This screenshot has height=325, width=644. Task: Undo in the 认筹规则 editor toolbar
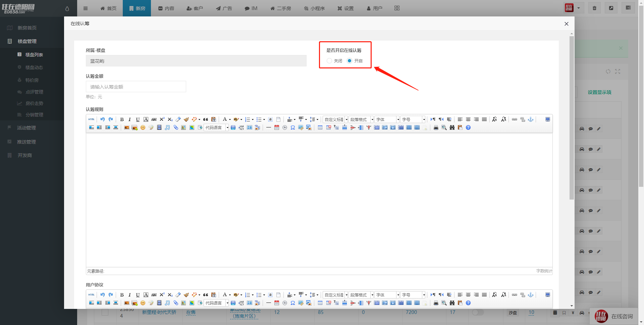coord(103,119)
